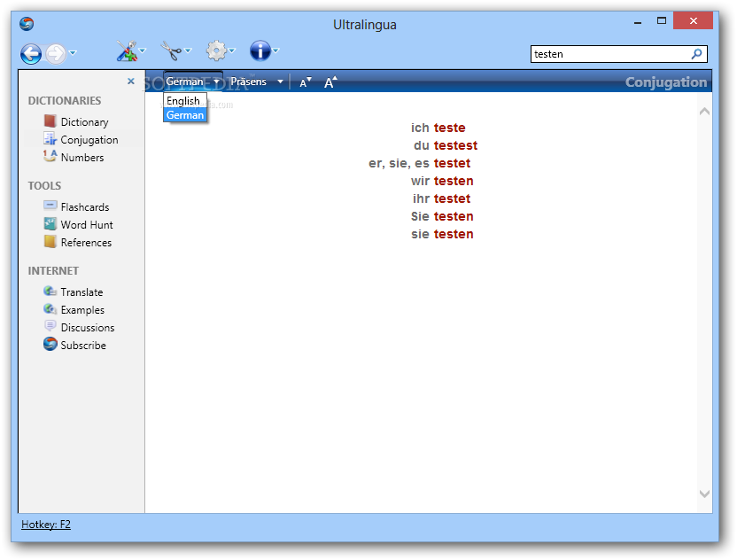The width and height of the screenshot is (737, 560).
Task: Open Numbers in the sidebar
Action: pos(82,158)
